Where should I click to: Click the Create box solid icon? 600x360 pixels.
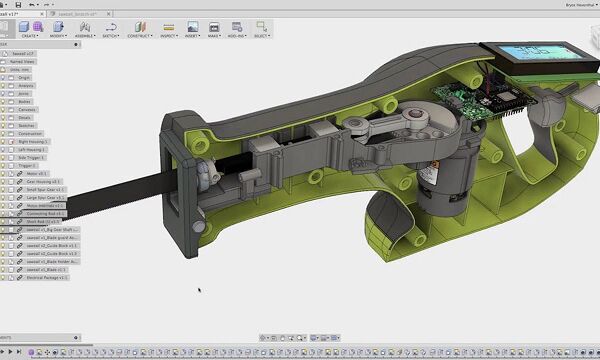pos(24,27)
